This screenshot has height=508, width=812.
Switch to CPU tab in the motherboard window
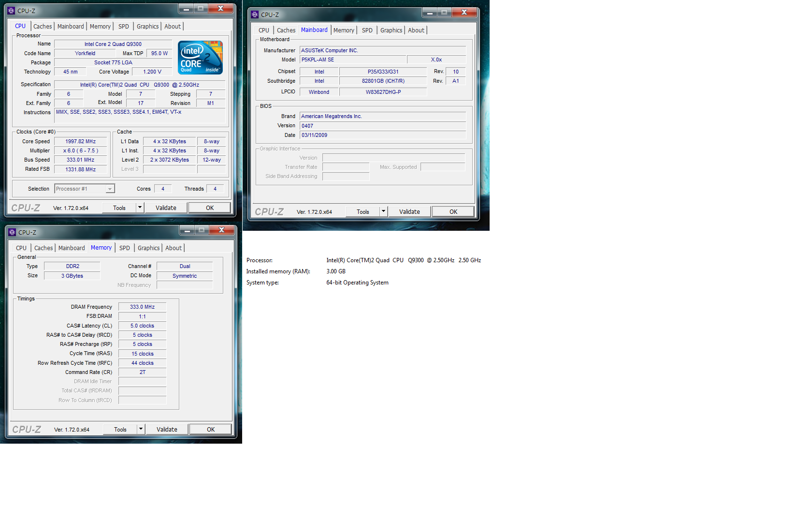point(264,30)
